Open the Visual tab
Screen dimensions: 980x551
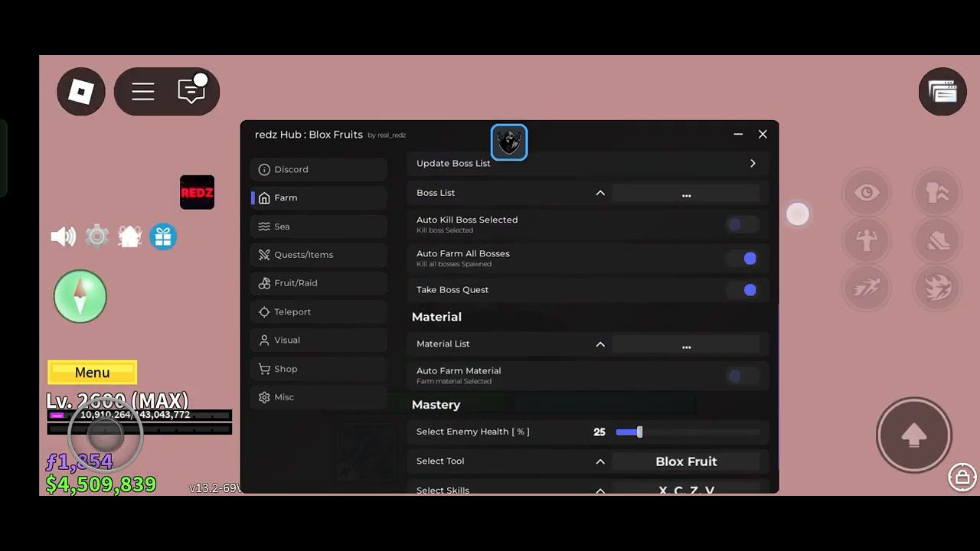click(x=318, y=340)
